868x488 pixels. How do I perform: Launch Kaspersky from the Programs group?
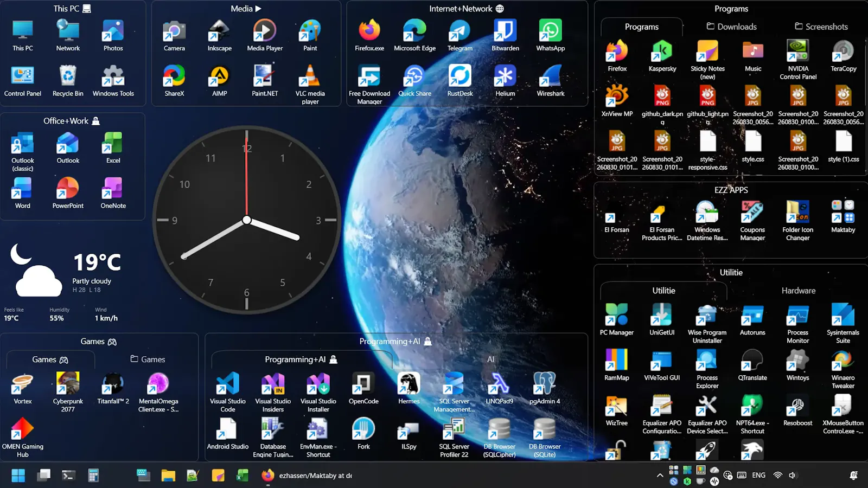[x=662, y=56]
